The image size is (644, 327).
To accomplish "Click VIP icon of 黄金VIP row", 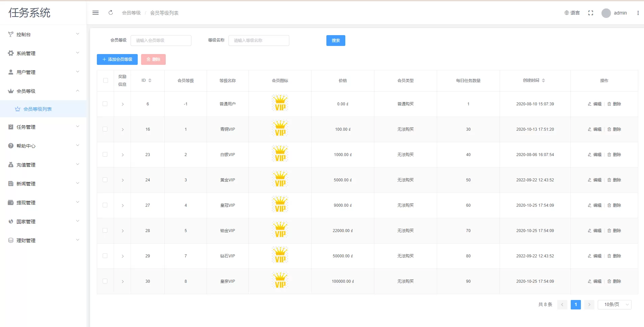I will point(280,179).
